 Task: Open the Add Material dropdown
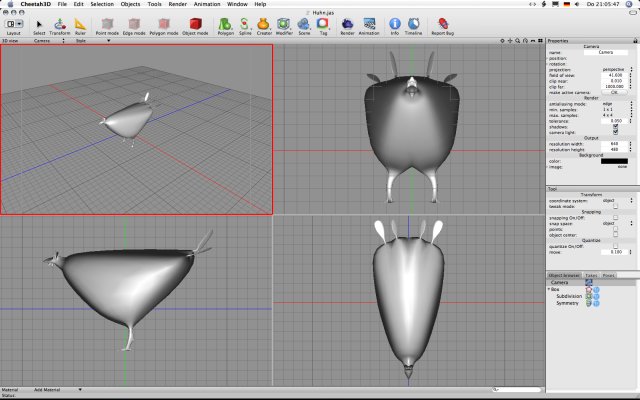(x=57, y=390)
